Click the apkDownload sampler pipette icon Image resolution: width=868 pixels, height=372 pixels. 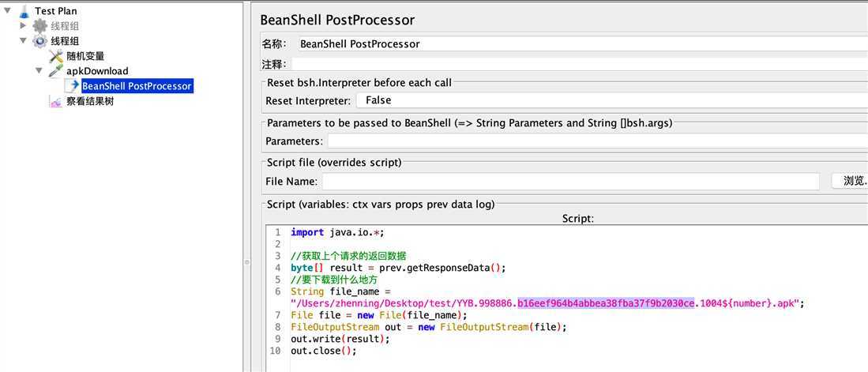(x=56, y=70)
